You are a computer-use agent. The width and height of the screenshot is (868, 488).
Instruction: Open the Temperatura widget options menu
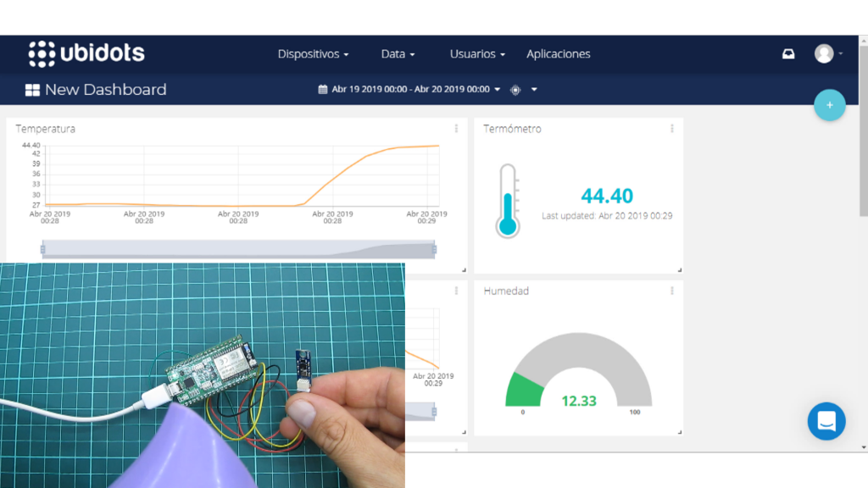click(456, 129)
